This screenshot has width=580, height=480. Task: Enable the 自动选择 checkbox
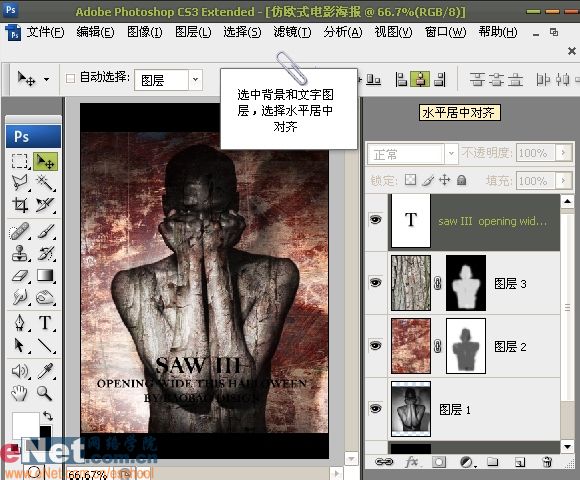pos(70,78)
